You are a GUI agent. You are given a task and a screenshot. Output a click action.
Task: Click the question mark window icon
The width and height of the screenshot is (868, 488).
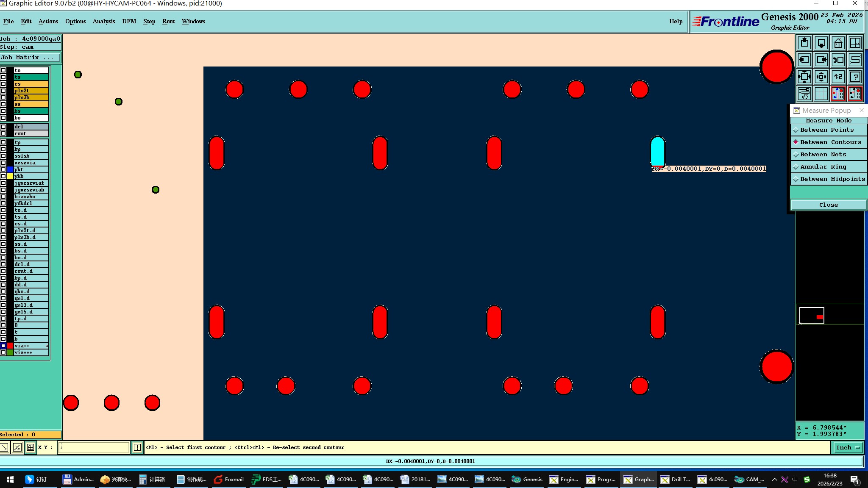(855, 77)
